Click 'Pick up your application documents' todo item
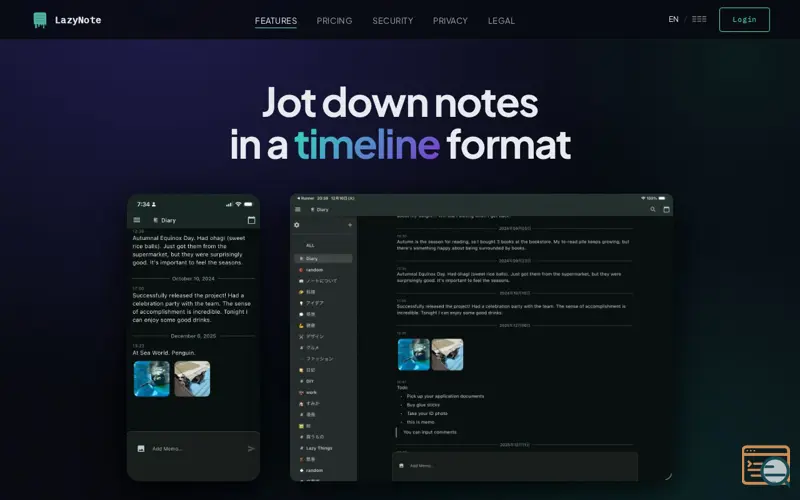 [445, 396]
